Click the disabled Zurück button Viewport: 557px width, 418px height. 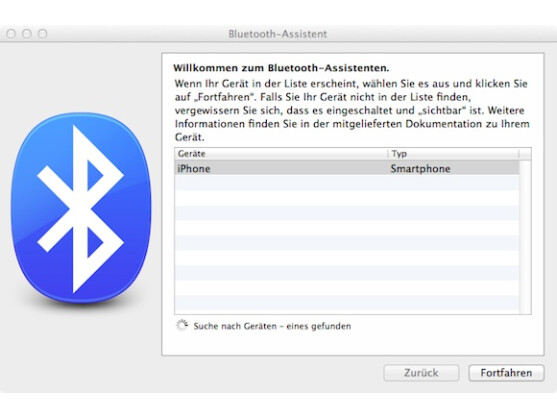pyautogui.click(x=421, y=373)
